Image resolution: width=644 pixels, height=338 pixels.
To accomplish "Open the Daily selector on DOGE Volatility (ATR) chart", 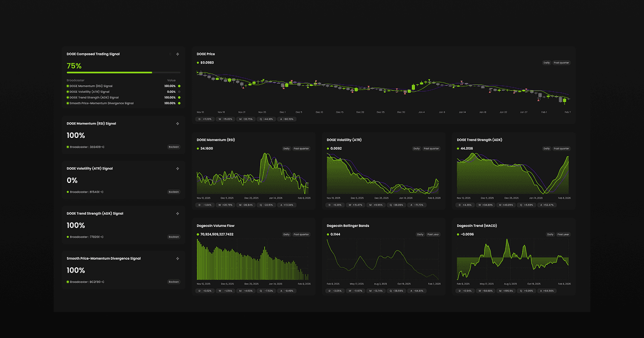I will [x=416, y=149].
